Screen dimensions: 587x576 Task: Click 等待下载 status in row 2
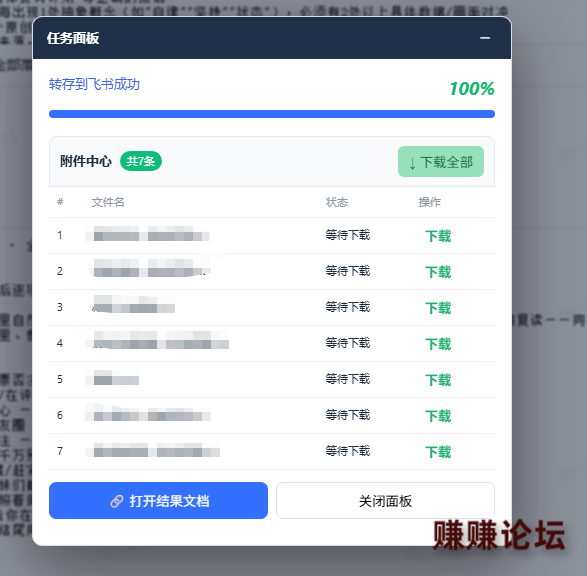(348, 271)
